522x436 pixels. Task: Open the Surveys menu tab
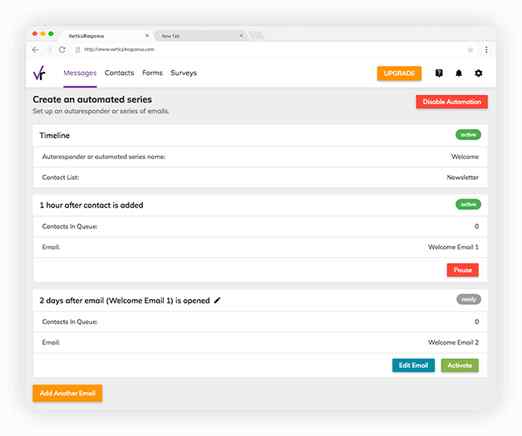(184, 73)
